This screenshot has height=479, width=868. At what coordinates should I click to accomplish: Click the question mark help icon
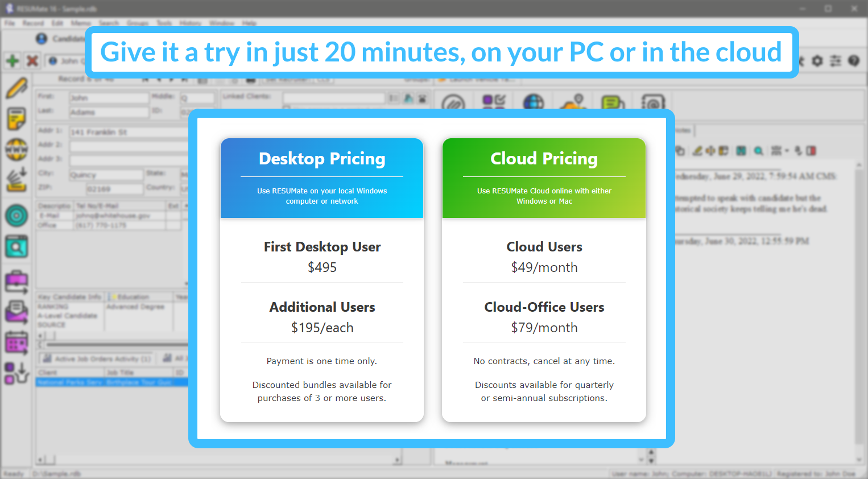(x=854, y=60)
